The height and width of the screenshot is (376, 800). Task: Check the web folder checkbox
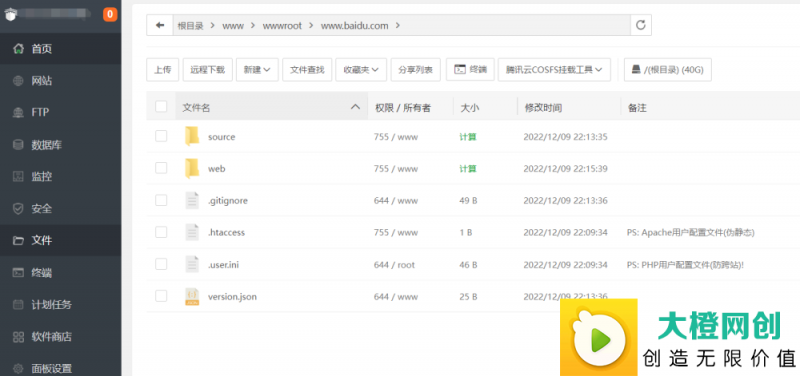click(x=161, y=168)
